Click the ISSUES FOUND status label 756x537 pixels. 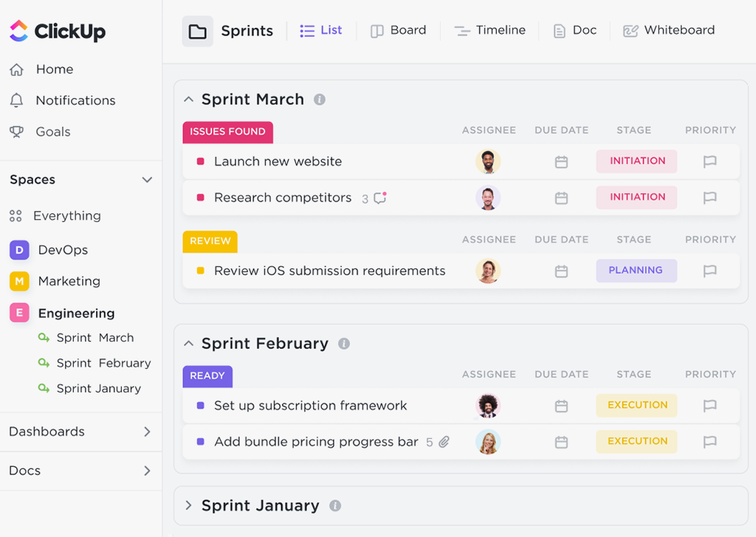(x=227, y=132)
